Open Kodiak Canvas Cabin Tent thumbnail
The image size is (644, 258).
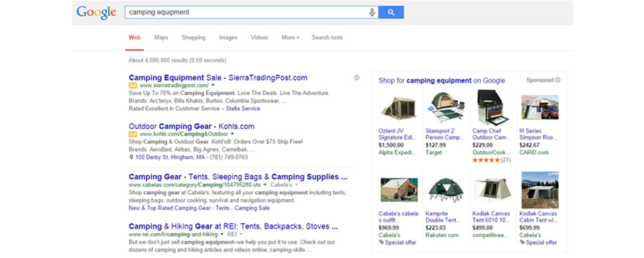540,190
